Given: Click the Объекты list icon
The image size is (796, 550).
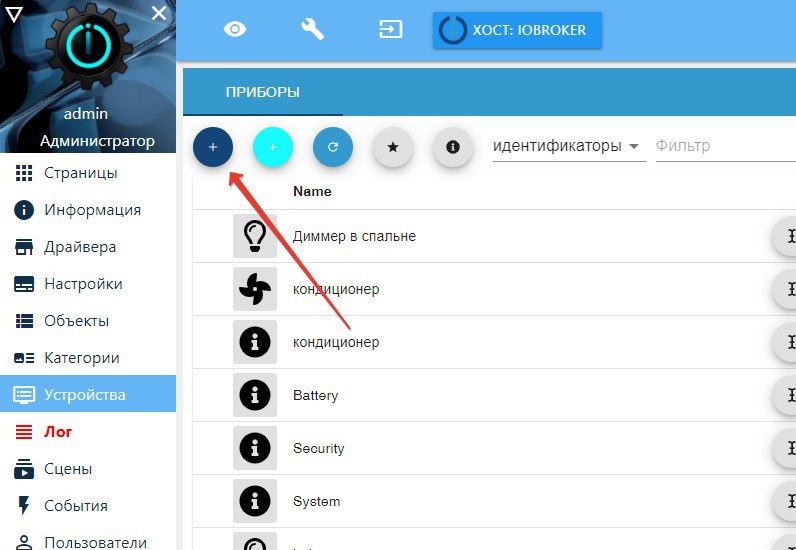Looking at the screenshot, I should coord(24,321).
